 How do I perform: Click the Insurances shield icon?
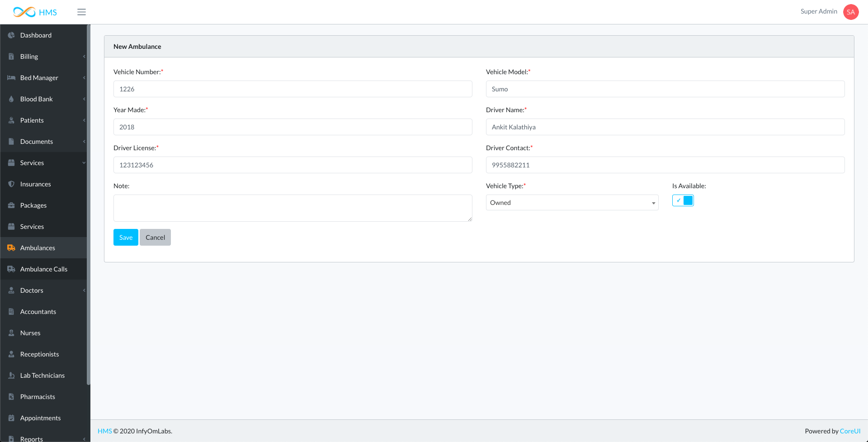point(11,184)
